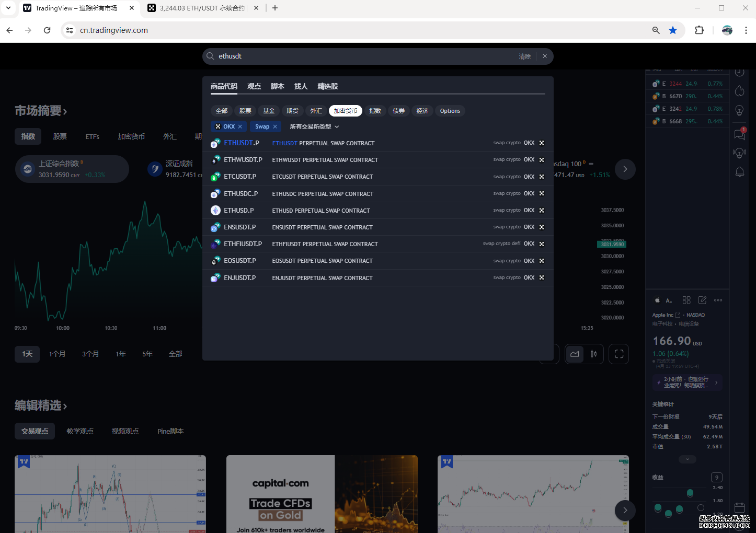
Task: Open symbol details grid layout icon
Action: (686, 300)
